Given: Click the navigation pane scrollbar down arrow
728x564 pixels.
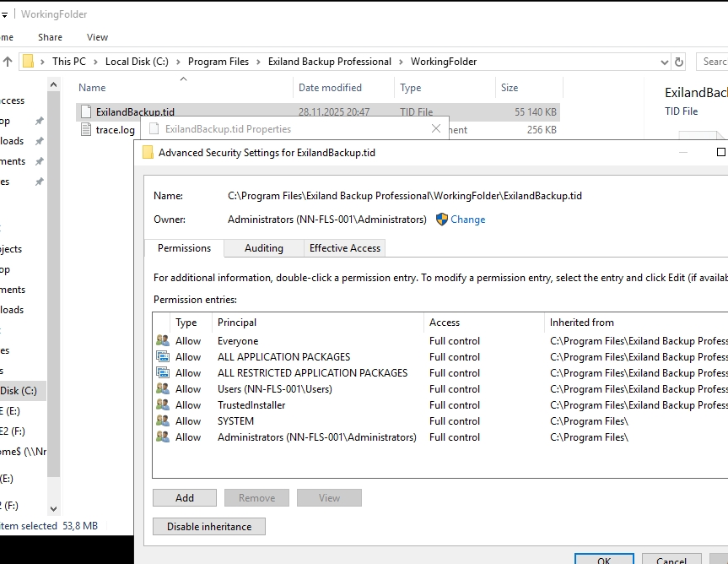Looking at the screenshot, I should click(54, 509).
